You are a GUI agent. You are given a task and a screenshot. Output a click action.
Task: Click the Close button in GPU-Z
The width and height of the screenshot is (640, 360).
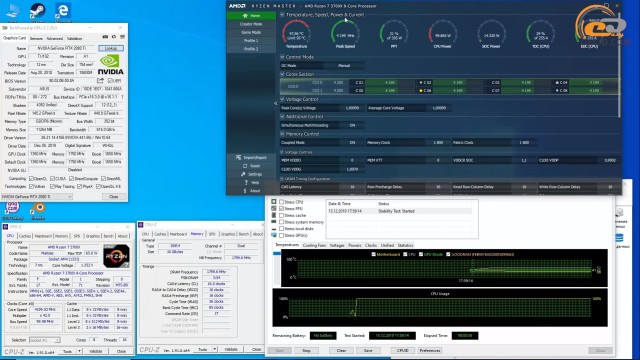113,197
